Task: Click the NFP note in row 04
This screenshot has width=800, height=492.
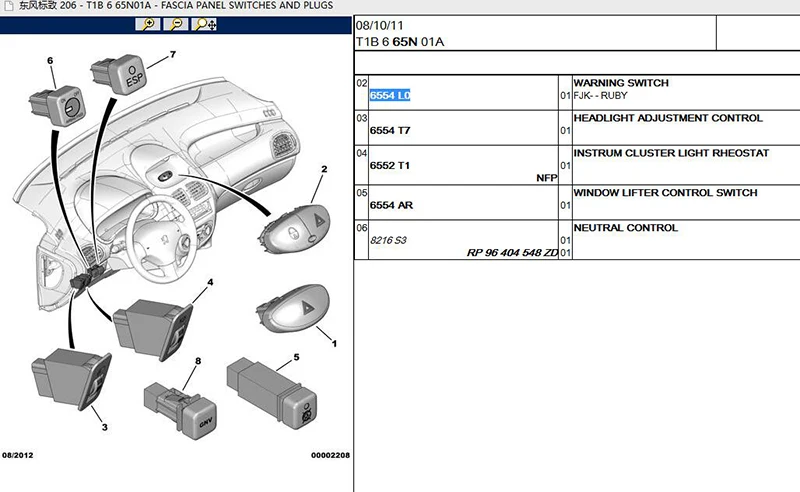Action: pyautogui.click(x=546, y=178)
